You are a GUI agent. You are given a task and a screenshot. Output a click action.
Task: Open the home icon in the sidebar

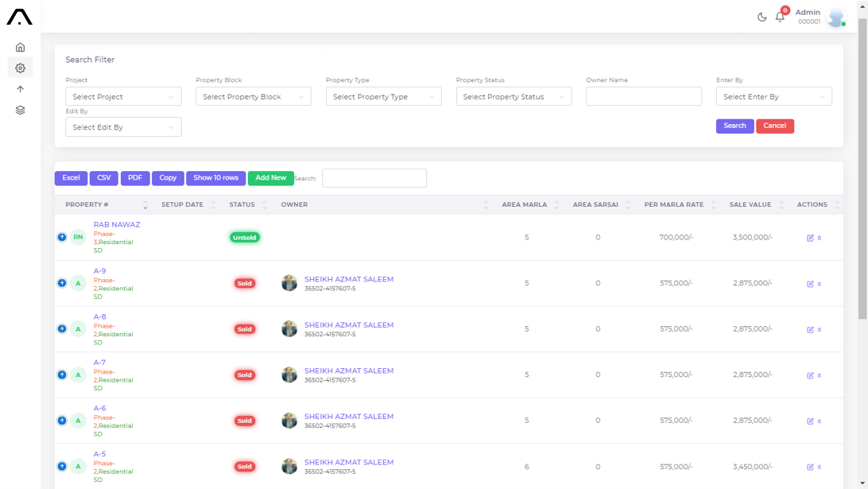20,48
